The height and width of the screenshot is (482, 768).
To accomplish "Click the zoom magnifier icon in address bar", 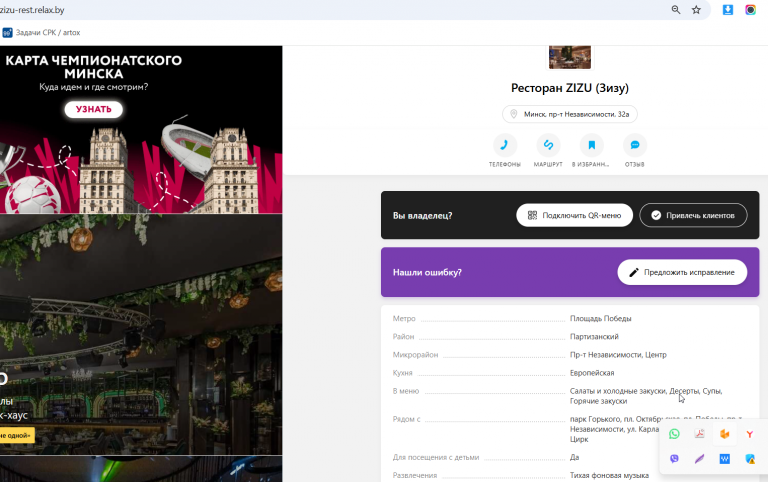I will (676, 10).
